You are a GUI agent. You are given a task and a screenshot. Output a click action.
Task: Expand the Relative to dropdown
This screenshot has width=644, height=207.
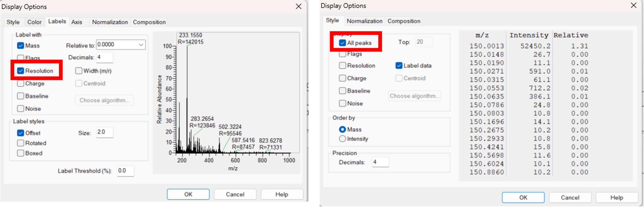pos(141,45)
